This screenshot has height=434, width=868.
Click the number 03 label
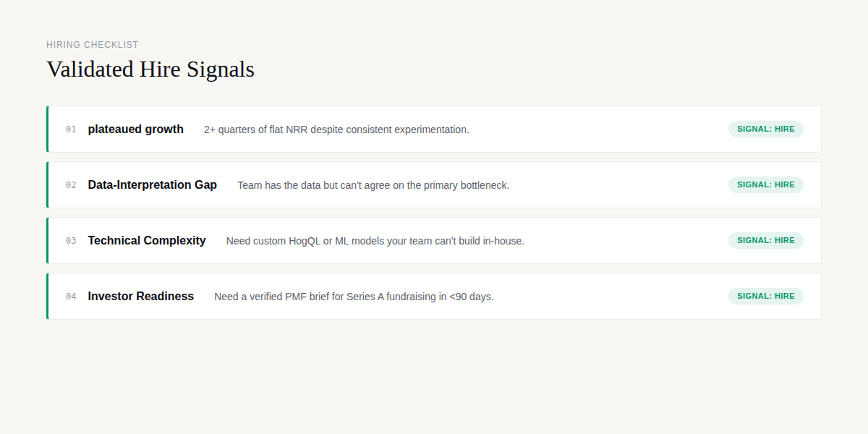coord(71,241)
